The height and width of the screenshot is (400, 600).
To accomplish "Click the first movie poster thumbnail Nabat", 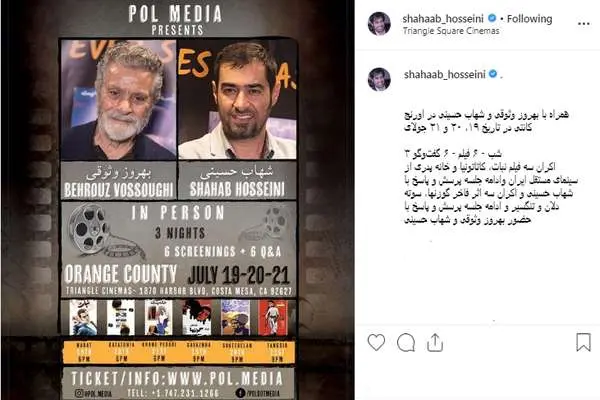I will (x=83, y=318).
